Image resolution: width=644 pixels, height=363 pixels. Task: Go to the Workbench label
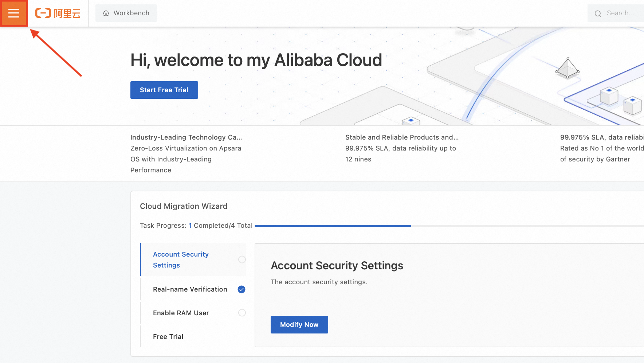click(x=131, y=13)
